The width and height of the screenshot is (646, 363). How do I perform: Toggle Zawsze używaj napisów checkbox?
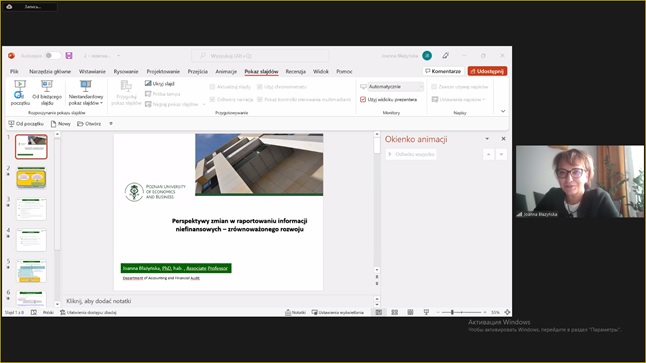point(434,87)
